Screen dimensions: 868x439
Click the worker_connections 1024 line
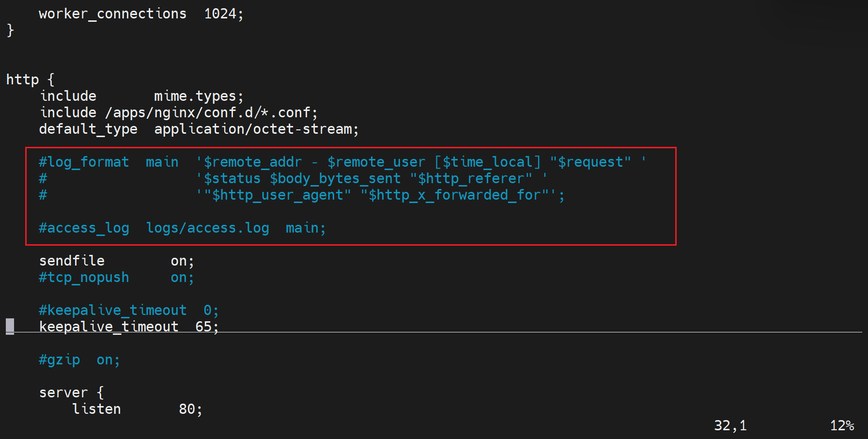pyautogui.click(x=140, y=14)
